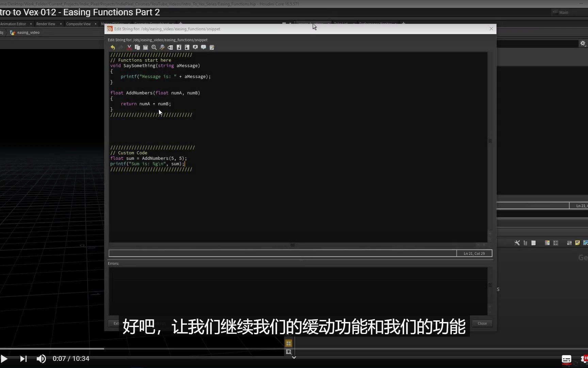The height and width of the screenshot is (368, 588).
Task: Click the 'float AddNumbers(float numA, numB)' line
Action: pyautogui.click(x=155, y=93)
